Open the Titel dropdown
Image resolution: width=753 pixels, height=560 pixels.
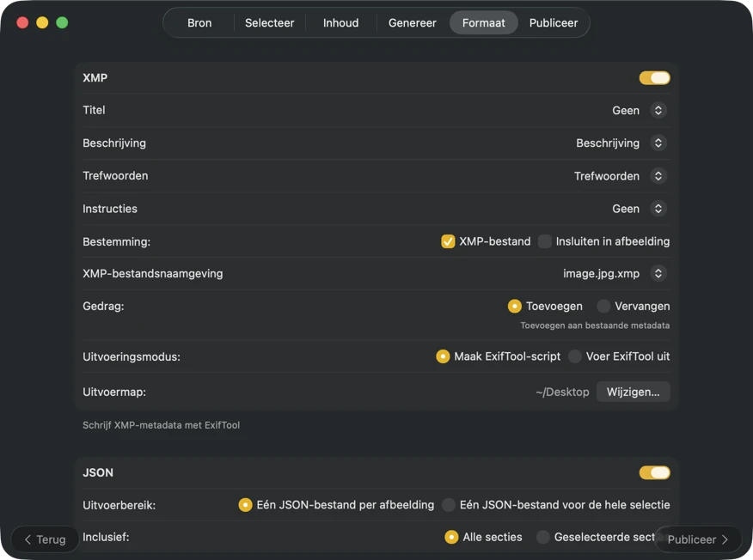(x=658, y=110)
